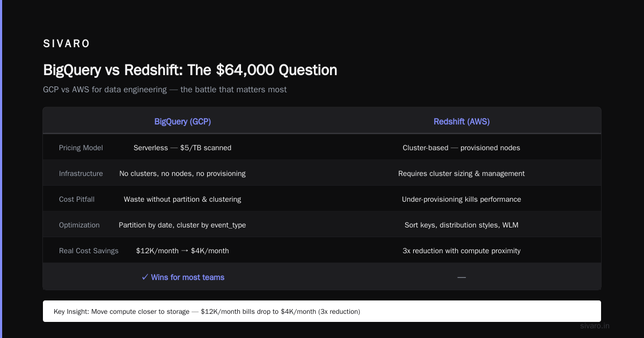Select the BigQuery (GCP) column header
This screenshot has height=338, width=644.
[182, 122]
